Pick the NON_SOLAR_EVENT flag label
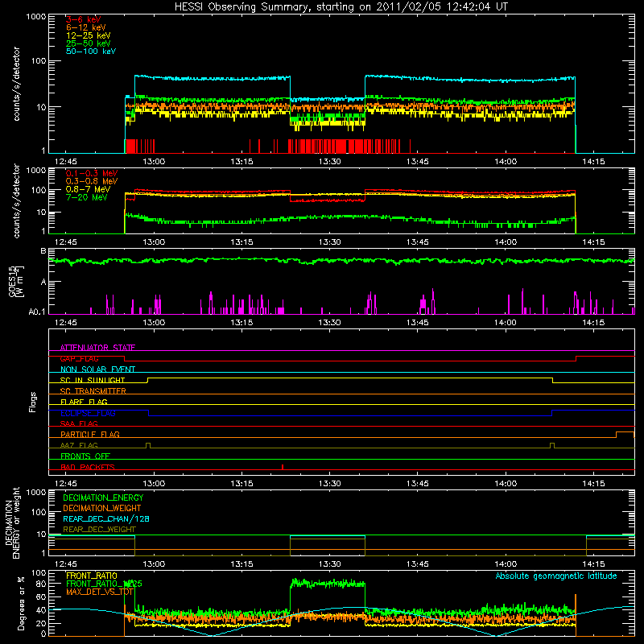 coord(97,369)
